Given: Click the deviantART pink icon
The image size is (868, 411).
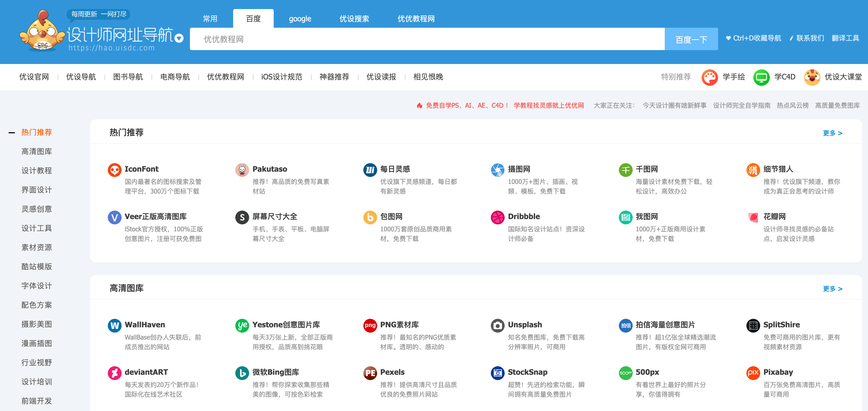Looking at the screenshot, I should pyautogui.click(x=114, y=373).
